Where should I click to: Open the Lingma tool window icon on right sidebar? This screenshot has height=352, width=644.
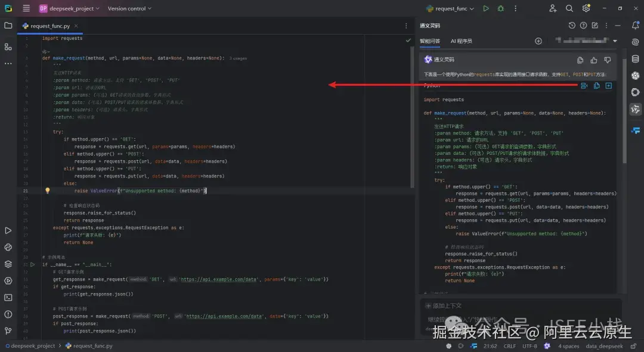[x=636, y=109]
